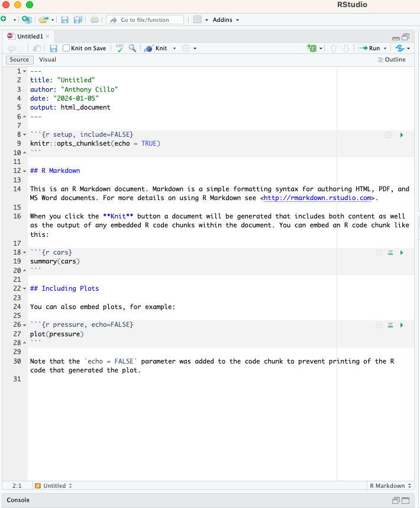Click the editor toolbar Save icon
420x508 pixels.
[x=53, y=49]
